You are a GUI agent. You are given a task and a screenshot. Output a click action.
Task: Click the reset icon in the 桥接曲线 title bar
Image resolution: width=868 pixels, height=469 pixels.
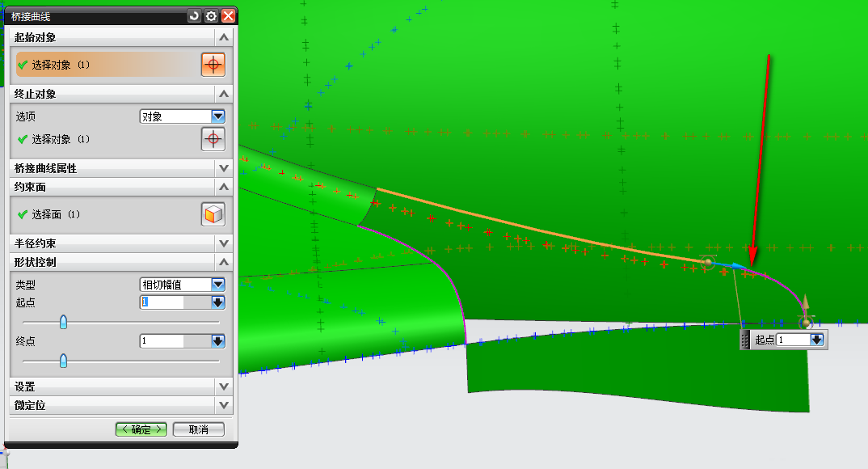(x=194, y=15)
